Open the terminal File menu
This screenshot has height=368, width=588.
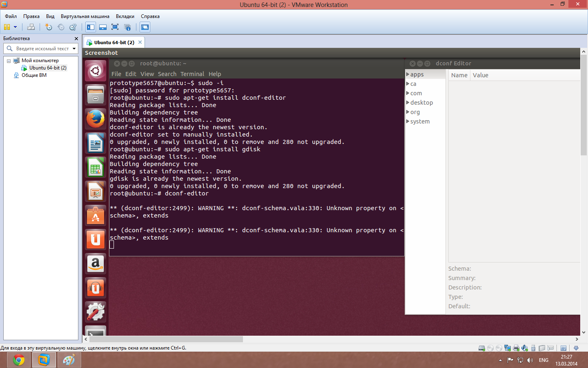tap(116, 74)
